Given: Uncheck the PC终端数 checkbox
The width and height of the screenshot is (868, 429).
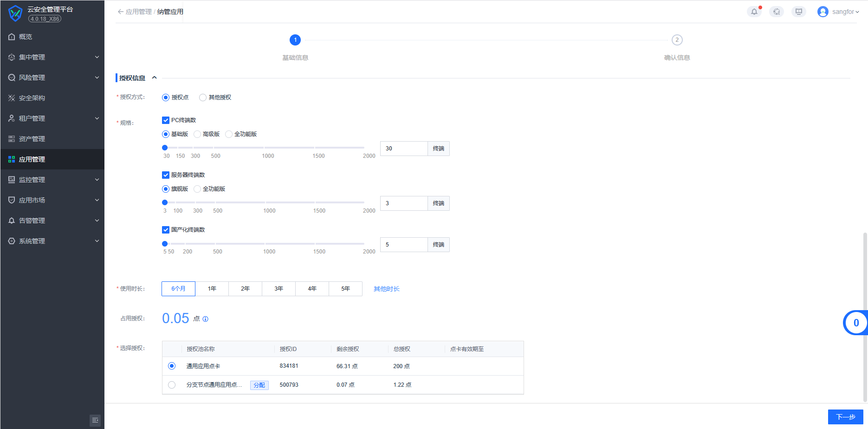Looking at the screenshot, I should 166,120.
